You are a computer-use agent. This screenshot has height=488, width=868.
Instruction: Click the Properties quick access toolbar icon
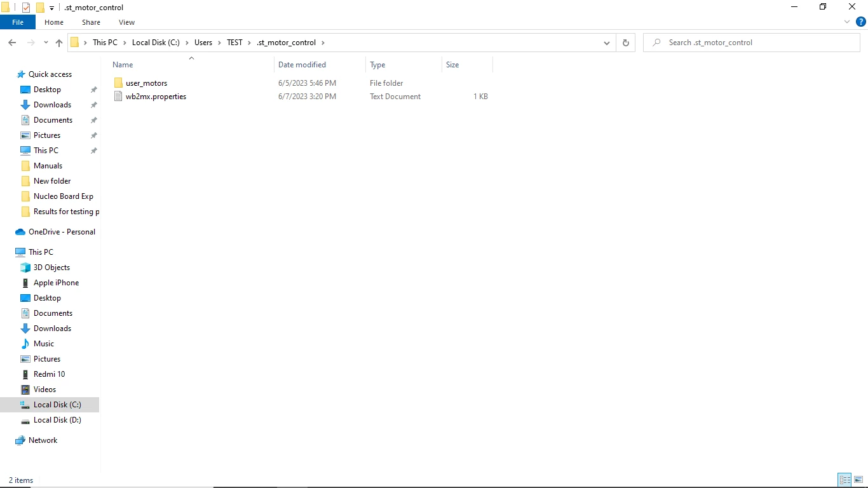pyautogui.click(x=26, y=8)
